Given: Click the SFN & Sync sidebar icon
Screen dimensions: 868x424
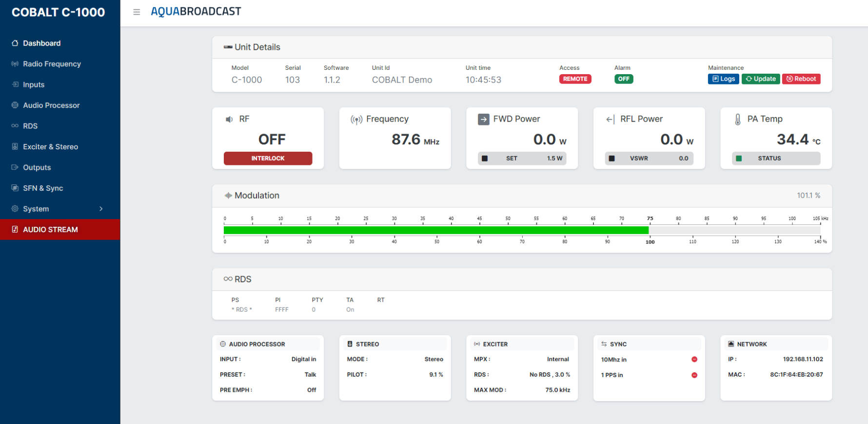Looking at the screenshot, I should click(x=15, y=188).
